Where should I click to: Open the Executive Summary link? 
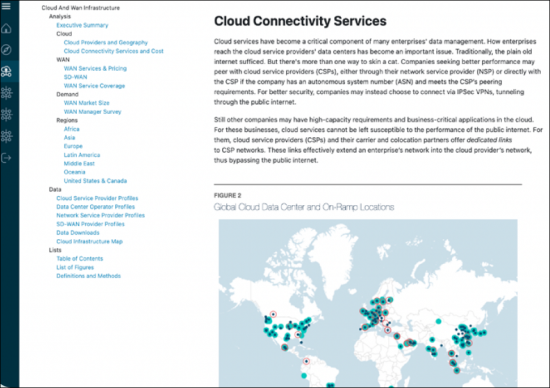[x=82, y=25]
